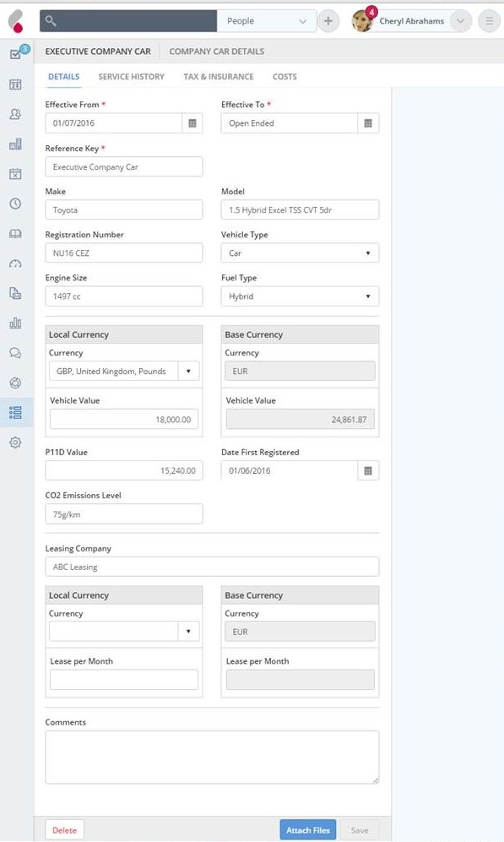Viewport: 504px width, 842px height.
Task: Open the GBP local currency dropdown
Action: (x=124, y=371)
